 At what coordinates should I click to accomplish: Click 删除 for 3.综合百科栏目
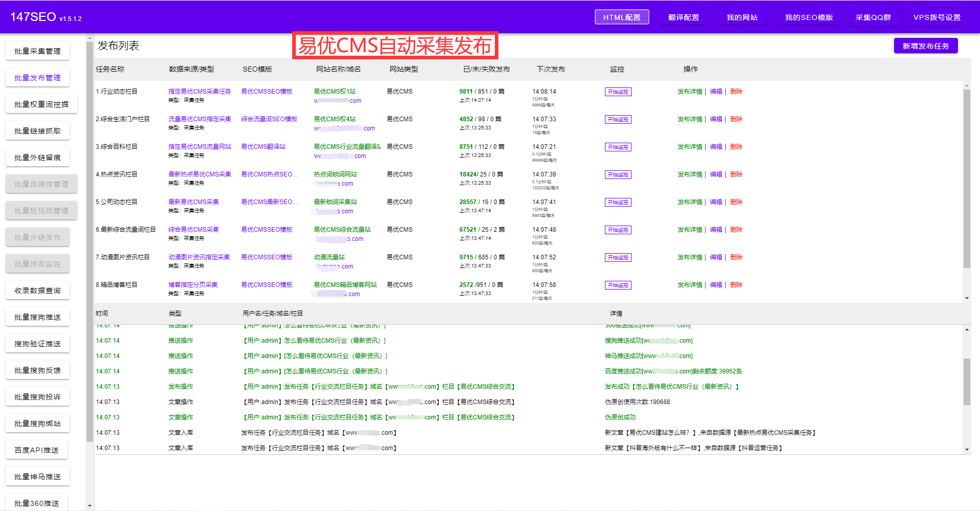[736, 147]
